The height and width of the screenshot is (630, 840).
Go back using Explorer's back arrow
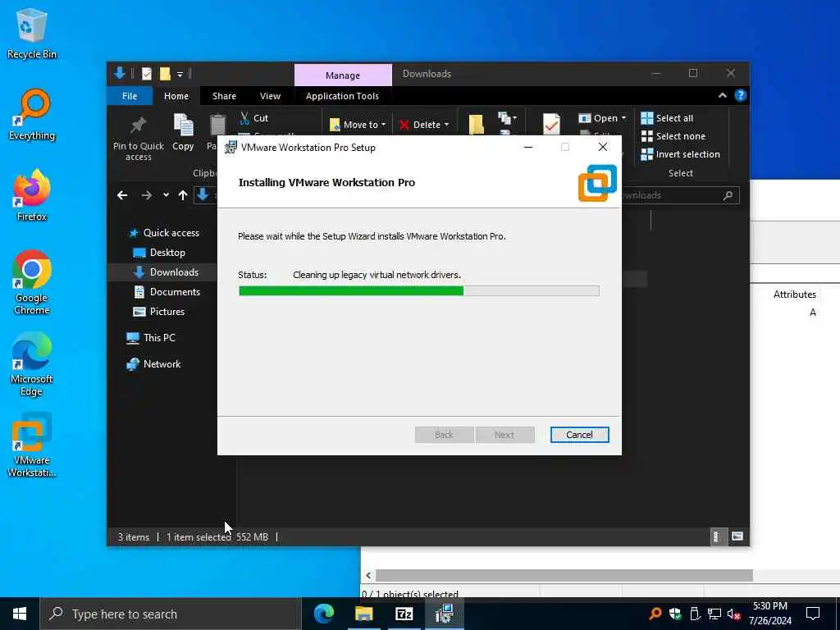coord(123,195)
